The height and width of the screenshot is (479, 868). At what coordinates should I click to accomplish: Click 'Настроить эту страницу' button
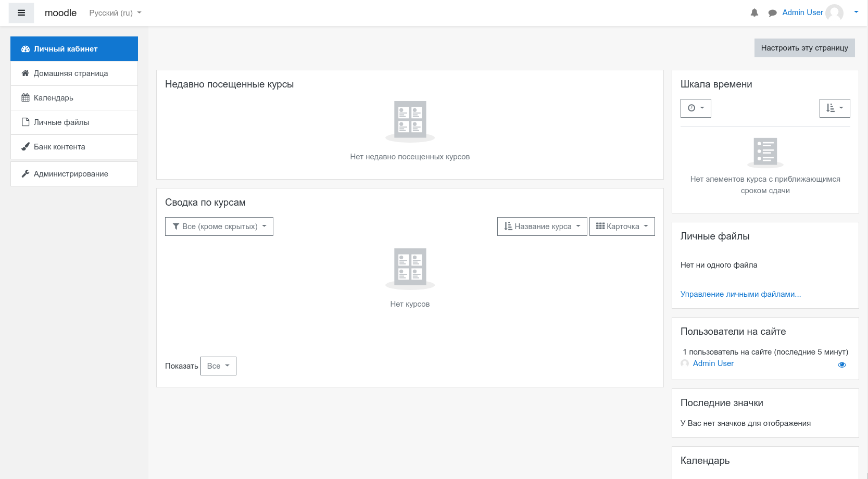point(804,48)
